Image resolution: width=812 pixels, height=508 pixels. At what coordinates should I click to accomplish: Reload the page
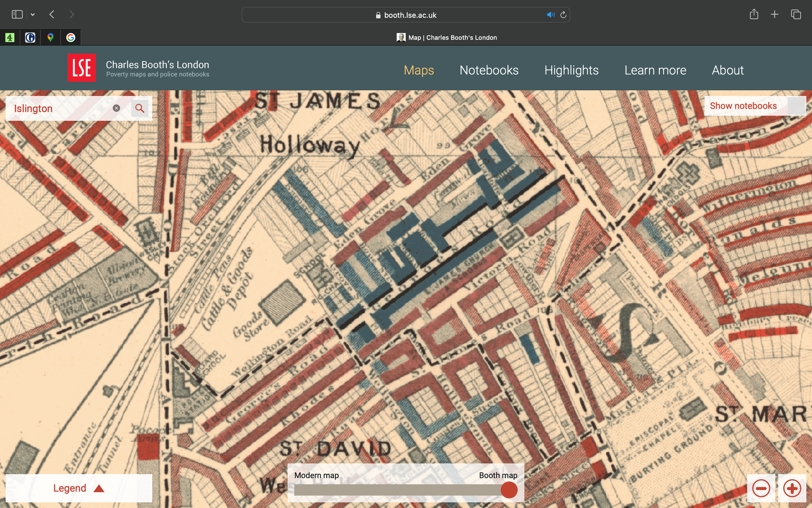coord(563,15)
